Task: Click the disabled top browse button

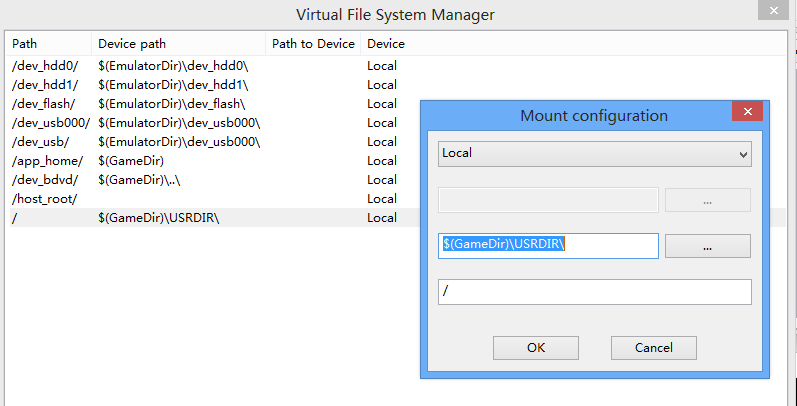Action: [707, 200]
